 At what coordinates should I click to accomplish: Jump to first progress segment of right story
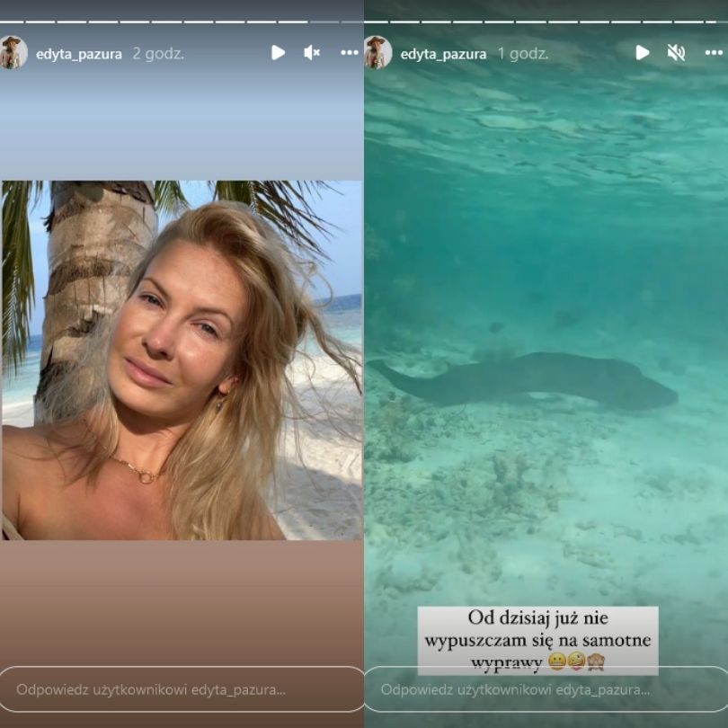pyautogui.click(x=375, y=22)
